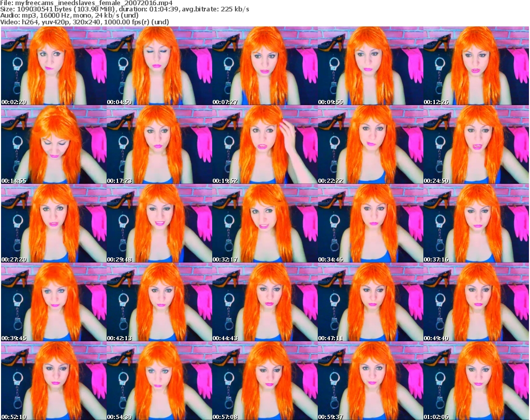Select the thumbnail stamped 00:52:10
Screen dimensions: 530x420
point(54,381)
